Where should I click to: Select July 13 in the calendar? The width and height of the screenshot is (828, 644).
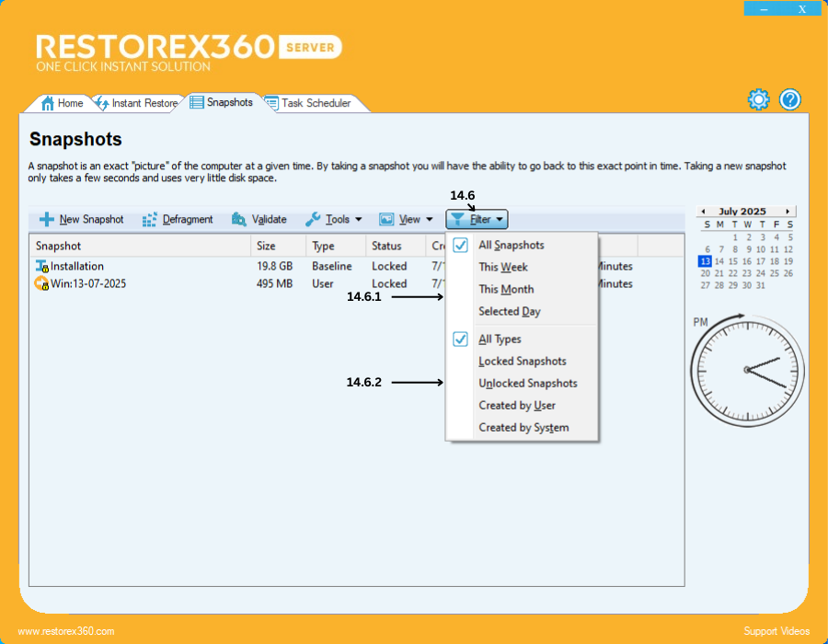[705, 261]
